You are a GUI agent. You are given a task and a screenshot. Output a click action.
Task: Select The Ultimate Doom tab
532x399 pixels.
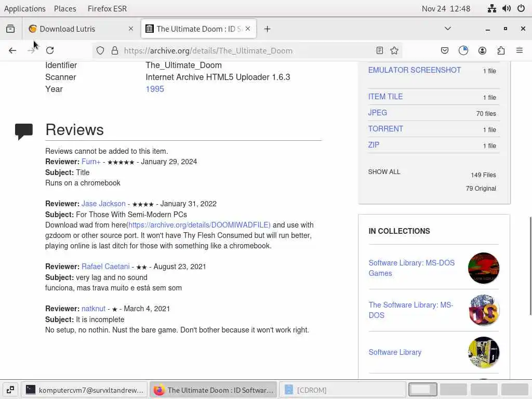click(199, 29)
